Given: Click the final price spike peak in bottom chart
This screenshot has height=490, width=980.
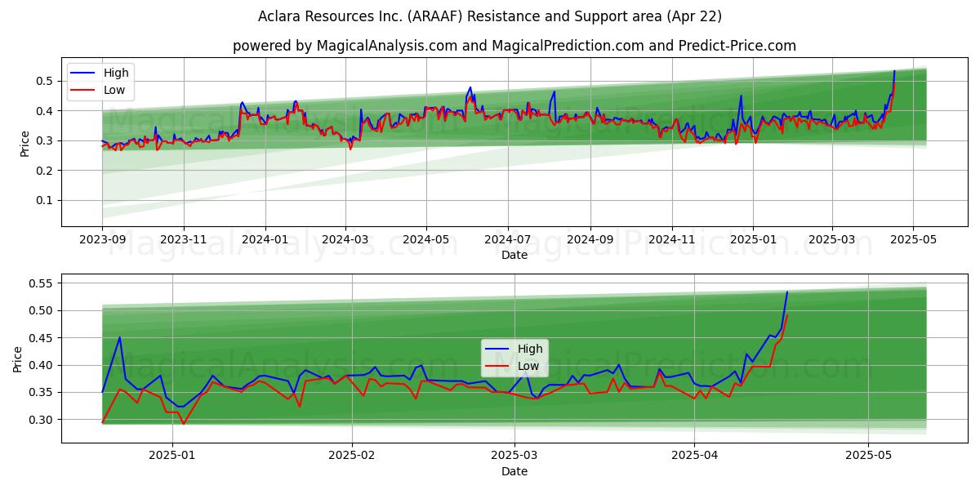Looking at the screenshot, I should (787, 292).
